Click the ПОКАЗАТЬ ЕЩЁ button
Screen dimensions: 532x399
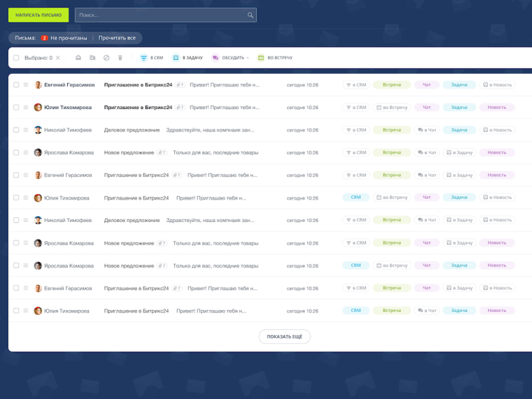(285, 336)
